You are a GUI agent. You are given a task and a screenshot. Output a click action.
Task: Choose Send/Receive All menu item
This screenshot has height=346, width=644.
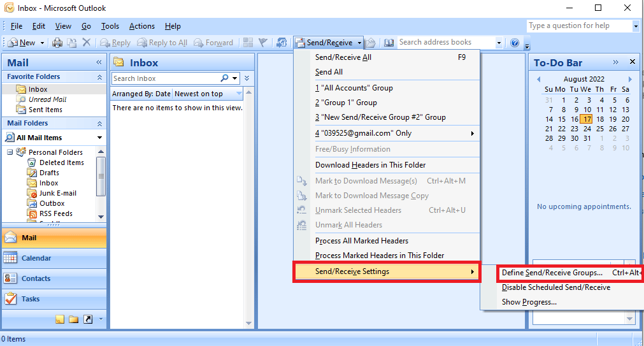pyautogui.click(x=387, y=57)
